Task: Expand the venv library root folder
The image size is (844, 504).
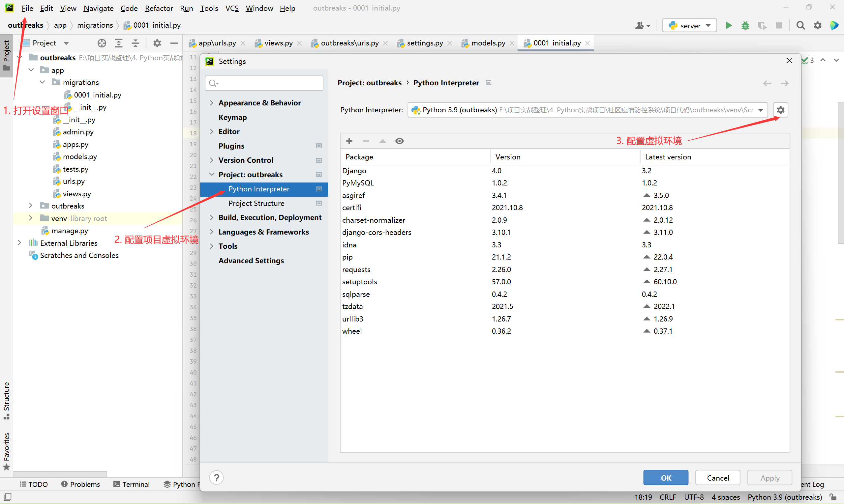Action: (x=31, y=218)
